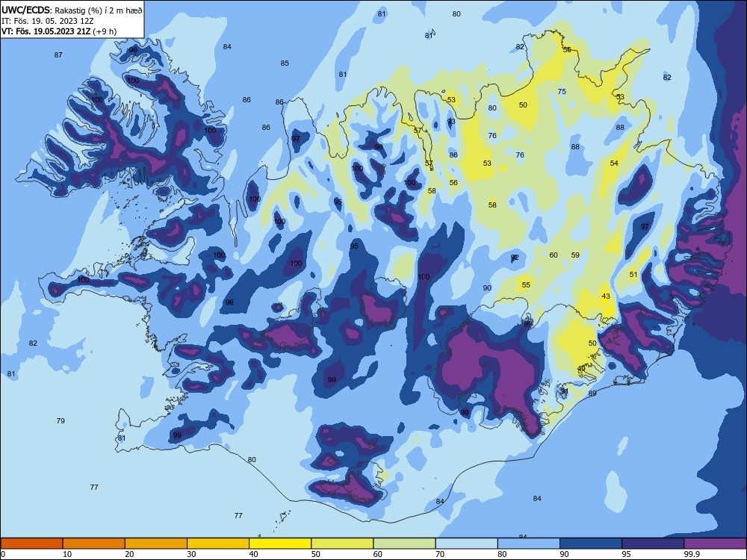Image resolution: width=747 pixels, height=560 pixels.
Task: Click the humidity value 98 on the map
Action: pyautogui.click(x=378, y=146)
